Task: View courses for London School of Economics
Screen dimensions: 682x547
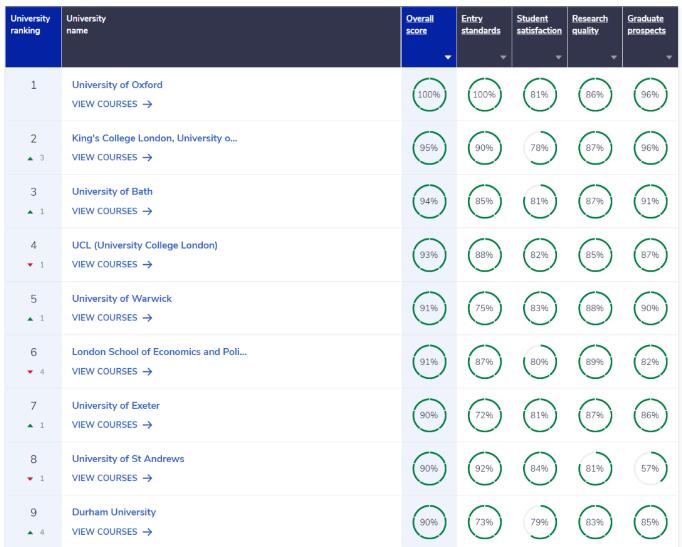Action: pyautogui.click(x=112, y=371)
